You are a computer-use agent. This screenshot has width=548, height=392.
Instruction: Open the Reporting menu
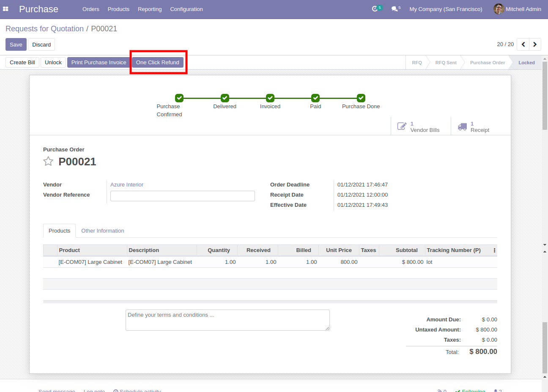150,9
